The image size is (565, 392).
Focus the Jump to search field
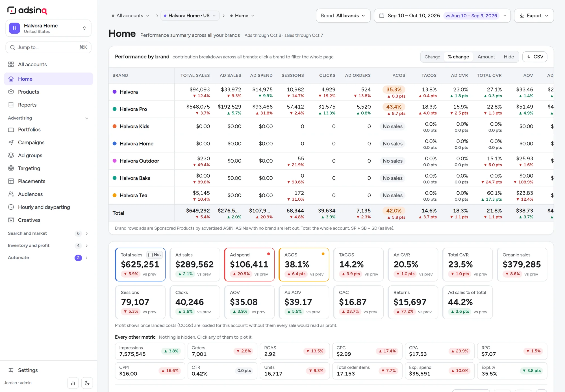coord(48,47)
